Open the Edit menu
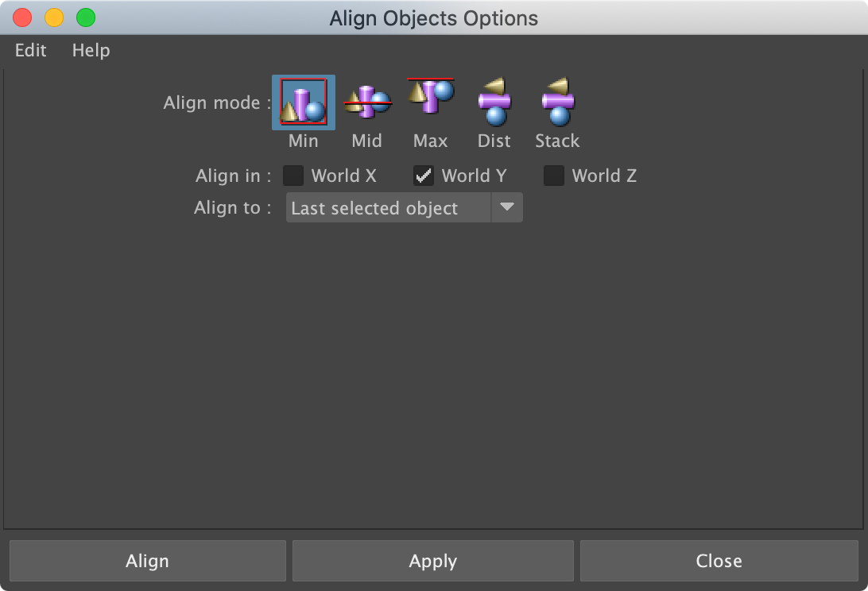Screen dimensions: 868x591 pos(31,50)
